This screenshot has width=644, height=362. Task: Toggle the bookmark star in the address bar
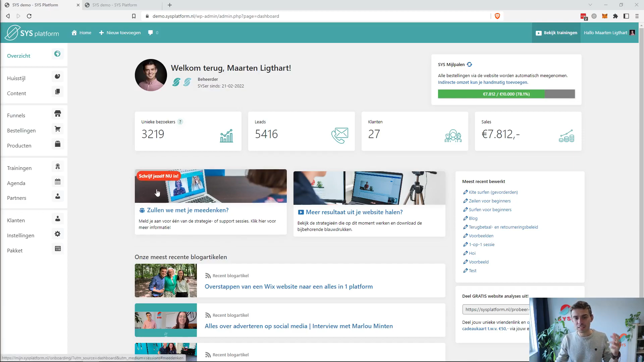pyautogui.click(x=134, y=16)
